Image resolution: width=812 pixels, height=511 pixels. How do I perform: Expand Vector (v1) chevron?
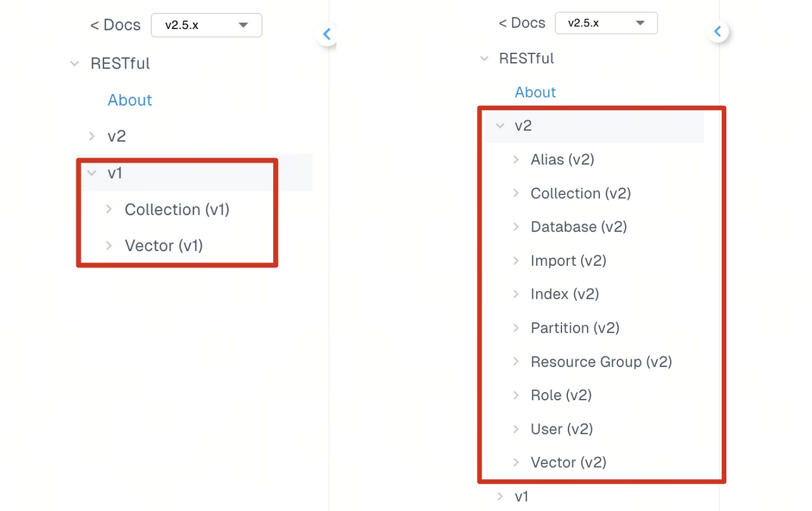tap(109, 246)
